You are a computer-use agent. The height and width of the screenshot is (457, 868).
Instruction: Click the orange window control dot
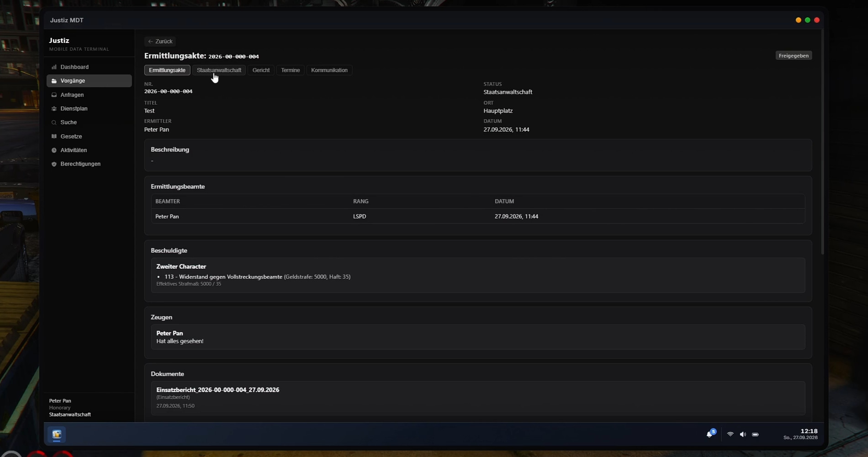[799, 20]
